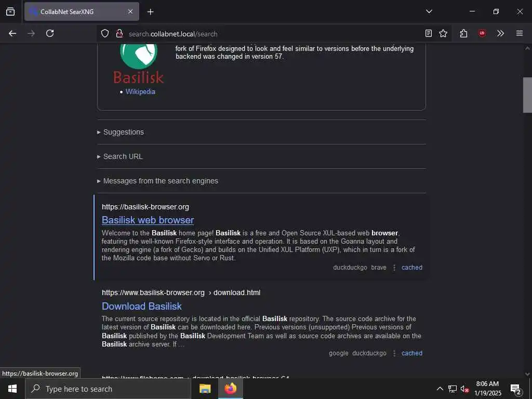The height and width of the screenshot is (399, 532).
Task: Open the muted volume tray icon
Action: coord(464,389)
